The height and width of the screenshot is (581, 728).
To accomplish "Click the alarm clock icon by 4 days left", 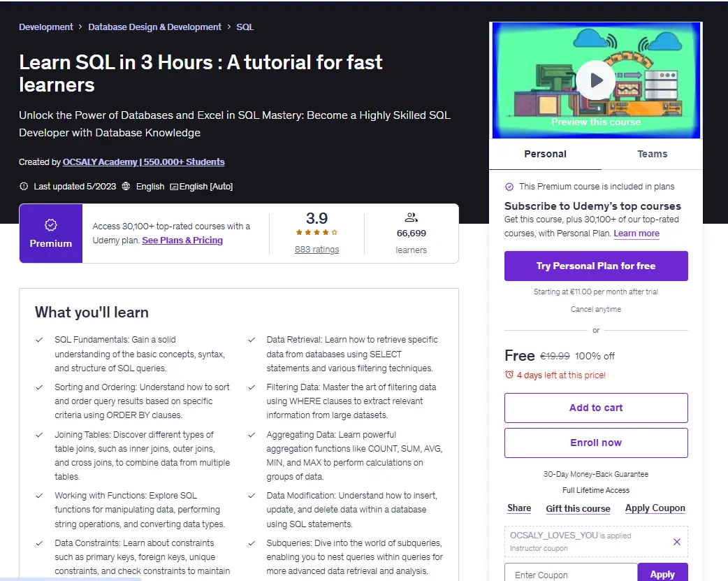I will point(509,375).
